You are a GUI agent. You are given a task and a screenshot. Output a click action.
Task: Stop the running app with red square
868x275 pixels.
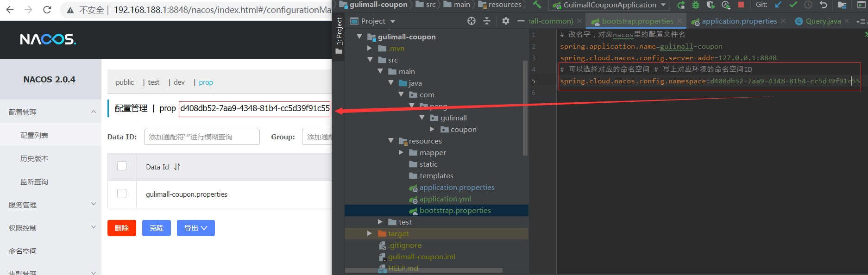[741, 5]
